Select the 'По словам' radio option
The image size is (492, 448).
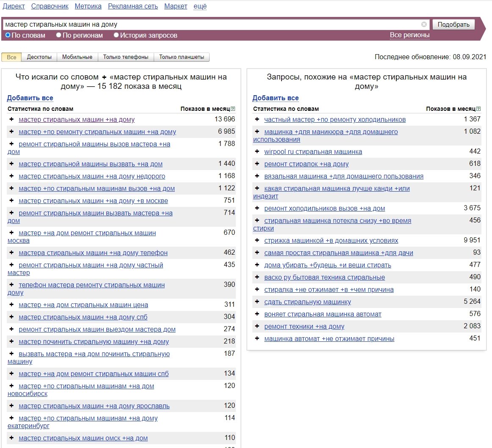pos(8,35)
